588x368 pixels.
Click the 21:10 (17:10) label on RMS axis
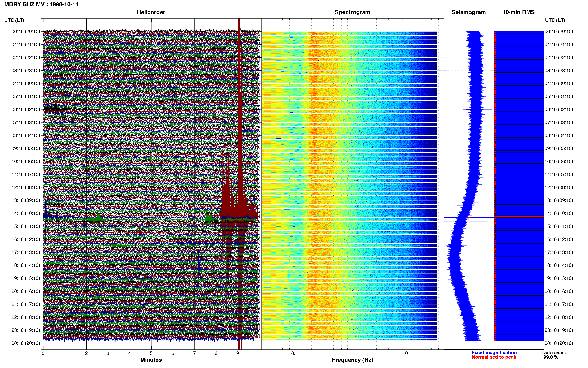click(559, 304)
